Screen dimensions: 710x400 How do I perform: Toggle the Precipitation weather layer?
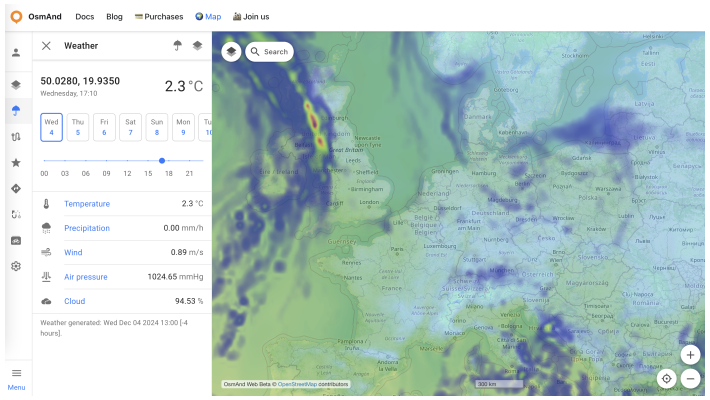87,228
